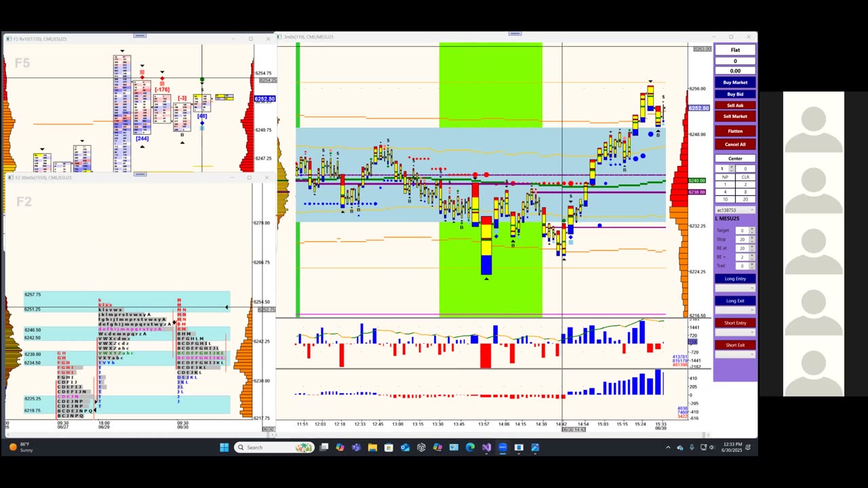
Task: Click the order quantity input field showing 1
Action: (722, 169)
